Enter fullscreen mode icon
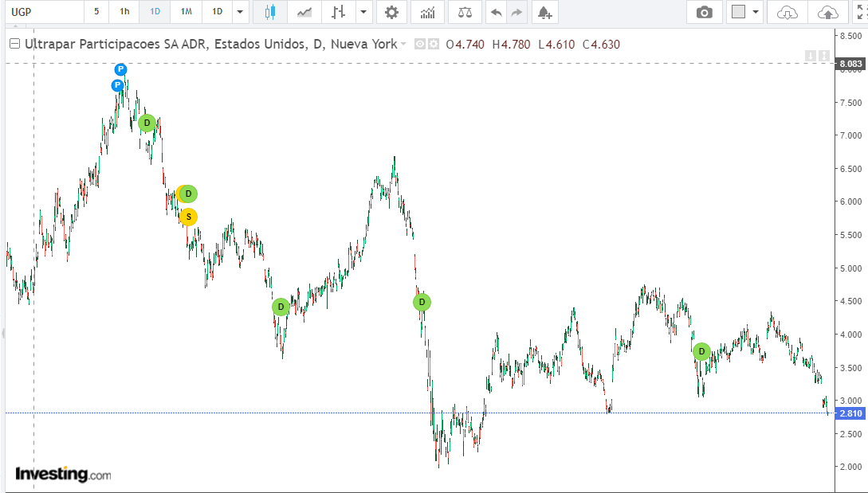This screenshot has height=493, width=868. [862, 12]
